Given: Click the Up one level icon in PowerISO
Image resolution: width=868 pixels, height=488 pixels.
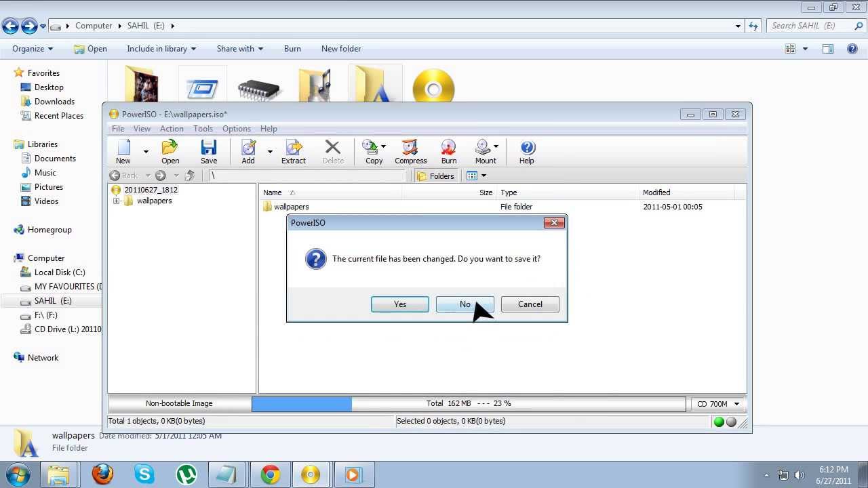Looking at the screenshot, I should [x=190, y=176].
